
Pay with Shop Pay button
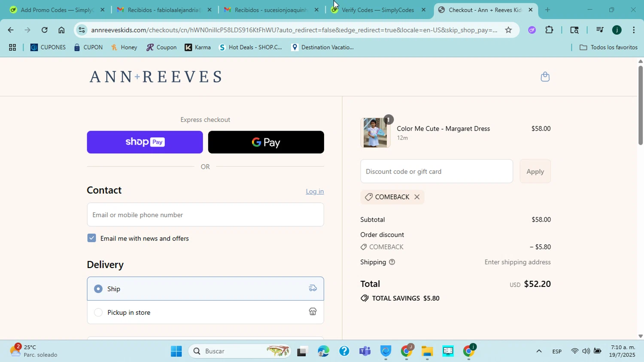coord(145,143)
